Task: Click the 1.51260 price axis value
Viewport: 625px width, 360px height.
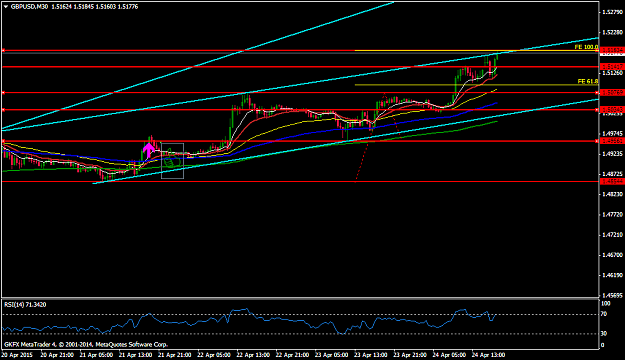Action: (x=613, y=73)
